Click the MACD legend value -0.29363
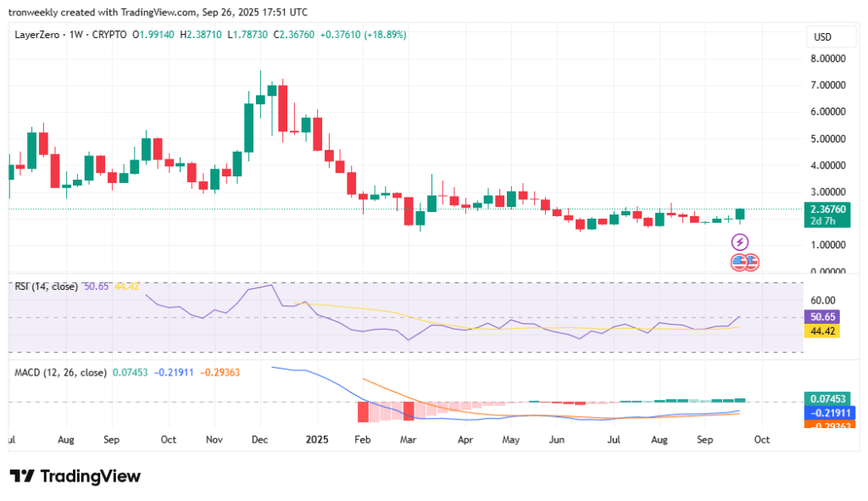Image resolution: width=868 pixels, height=501 pixels. (220, 372)
